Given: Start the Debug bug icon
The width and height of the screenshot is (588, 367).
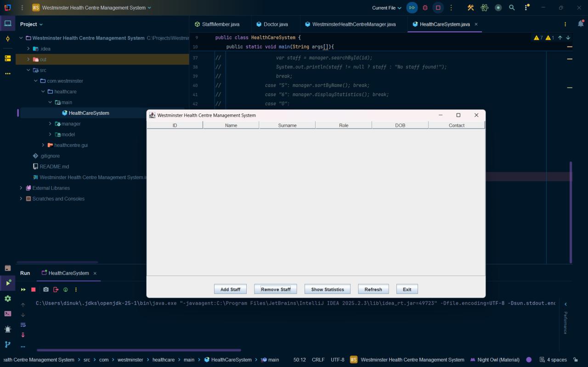Looking at the screenshot, I should (x=425, y=8).
